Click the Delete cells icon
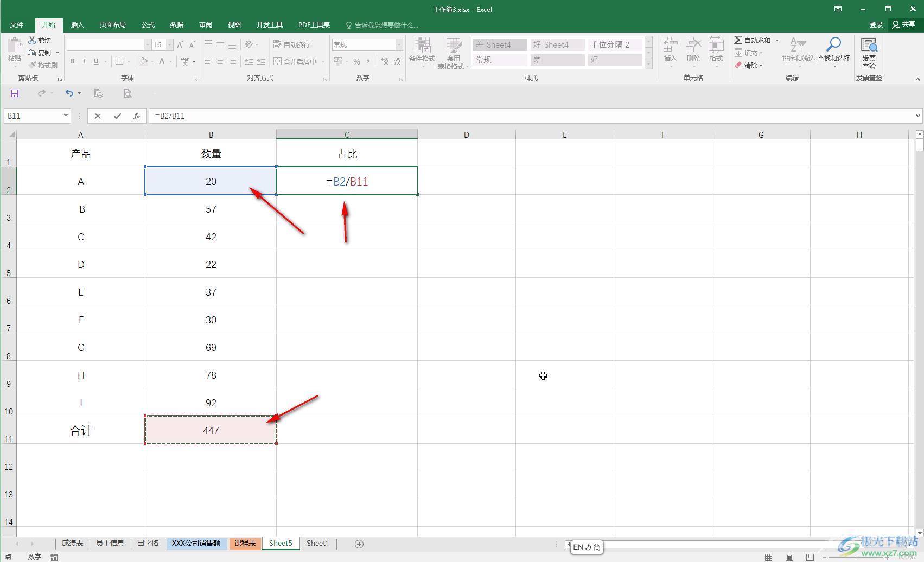924x562 pixels. pos(693,45)
